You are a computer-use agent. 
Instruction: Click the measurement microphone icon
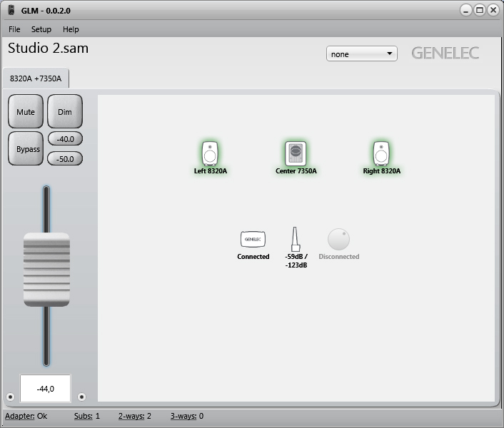tap(296, 239)
